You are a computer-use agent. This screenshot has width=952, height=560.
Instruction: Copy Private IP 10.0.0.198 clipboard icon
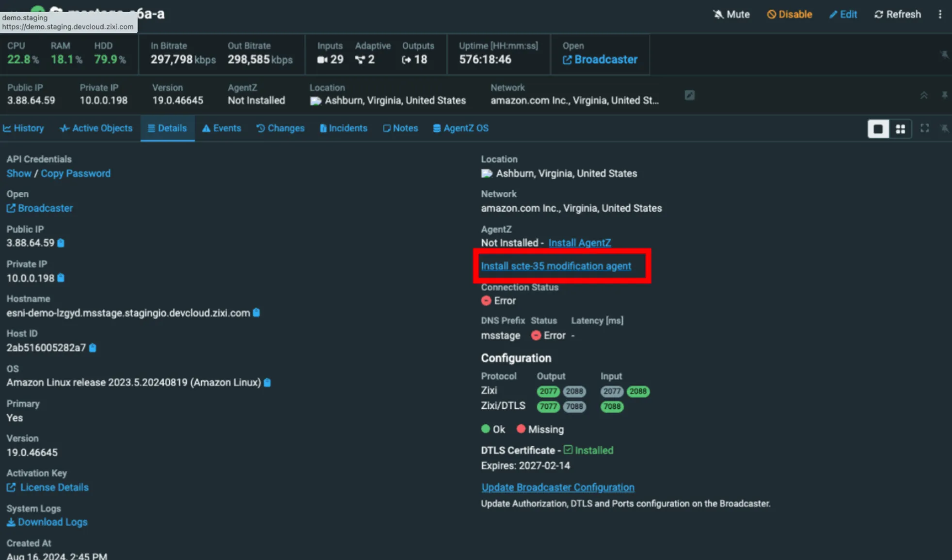tap(61, 278)
